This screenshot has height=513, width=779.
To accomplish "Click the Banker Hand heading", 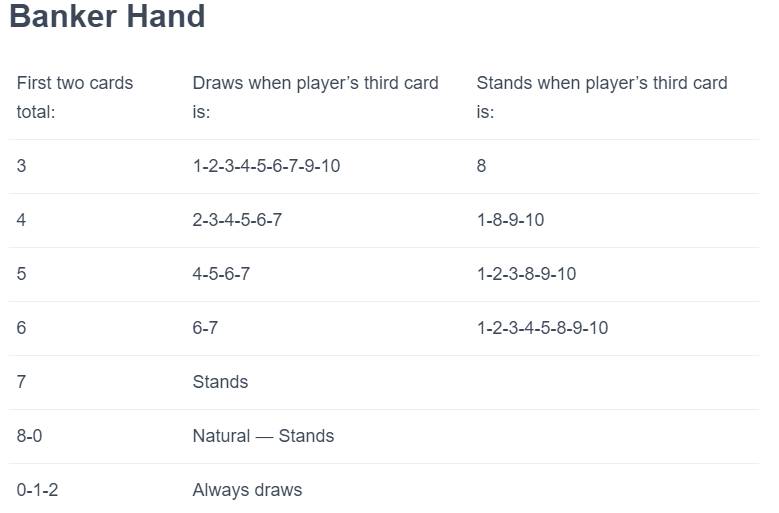I will 107,16.
